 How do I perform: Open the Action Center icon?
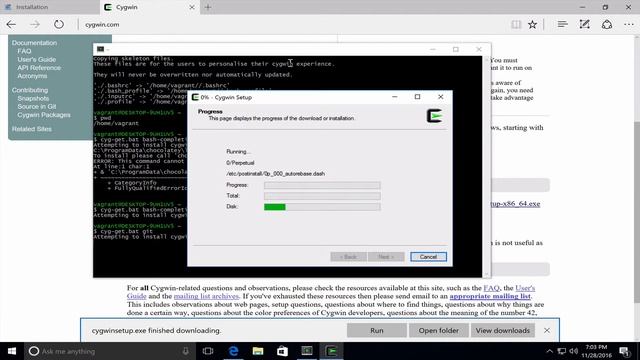pos(624,351)
